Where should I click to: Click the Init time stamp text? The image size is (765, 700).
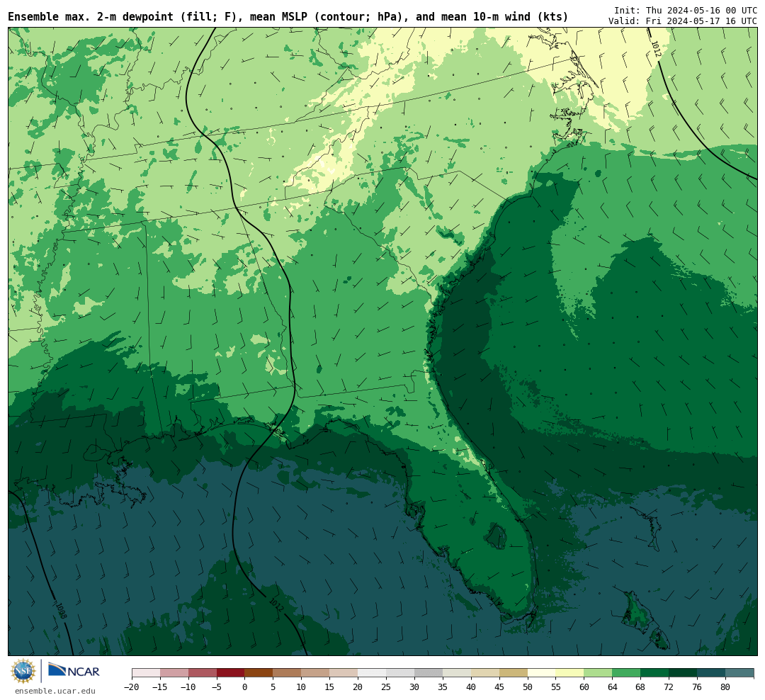pyautogui.click(x=686, y=10)
